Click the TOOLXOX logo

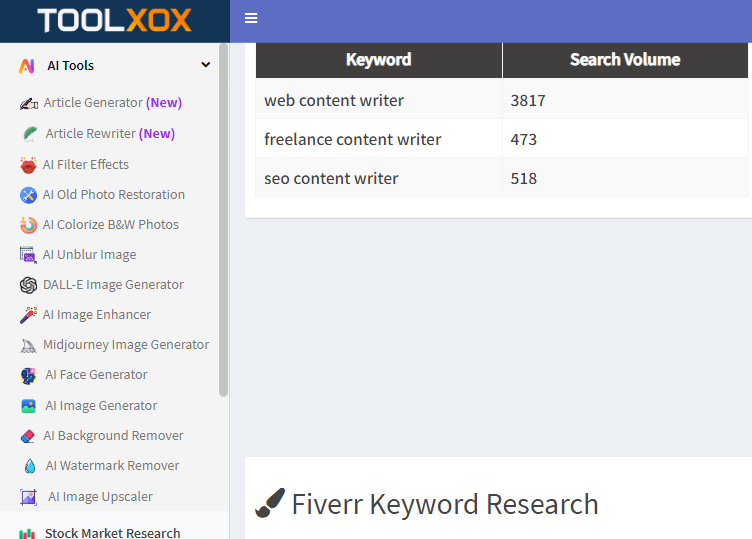point(114,21)
